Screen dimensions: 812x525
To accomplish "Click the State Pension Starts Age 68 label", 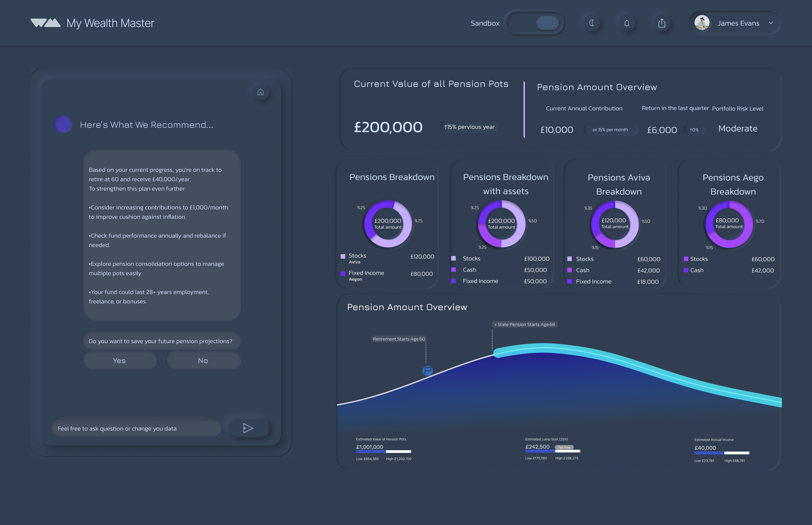I will (525, 325).
